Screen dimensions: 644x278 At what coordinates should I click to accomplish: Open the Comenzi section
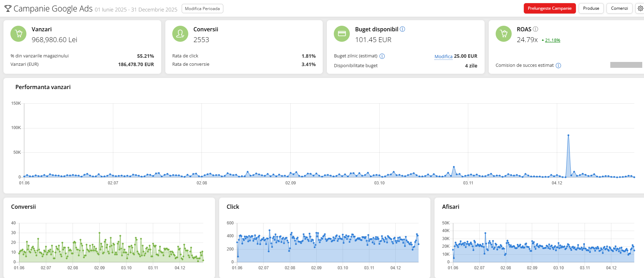point(619,8)
